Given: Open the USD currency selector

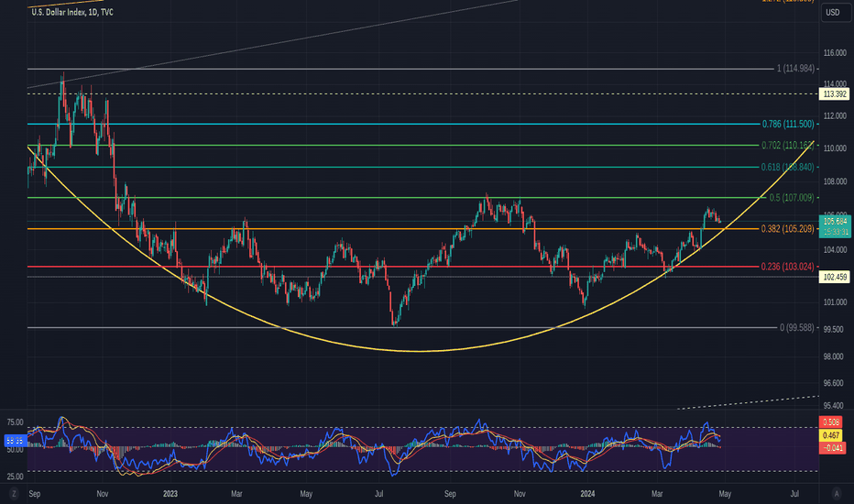Looking at the screenshot, I should 836,13.
